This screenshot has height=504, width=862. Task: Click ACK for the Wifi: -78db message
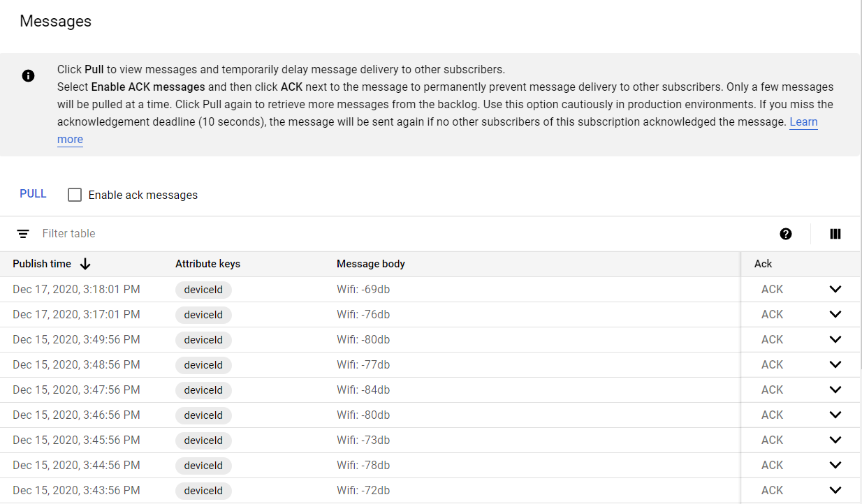[x=772, y=466]
